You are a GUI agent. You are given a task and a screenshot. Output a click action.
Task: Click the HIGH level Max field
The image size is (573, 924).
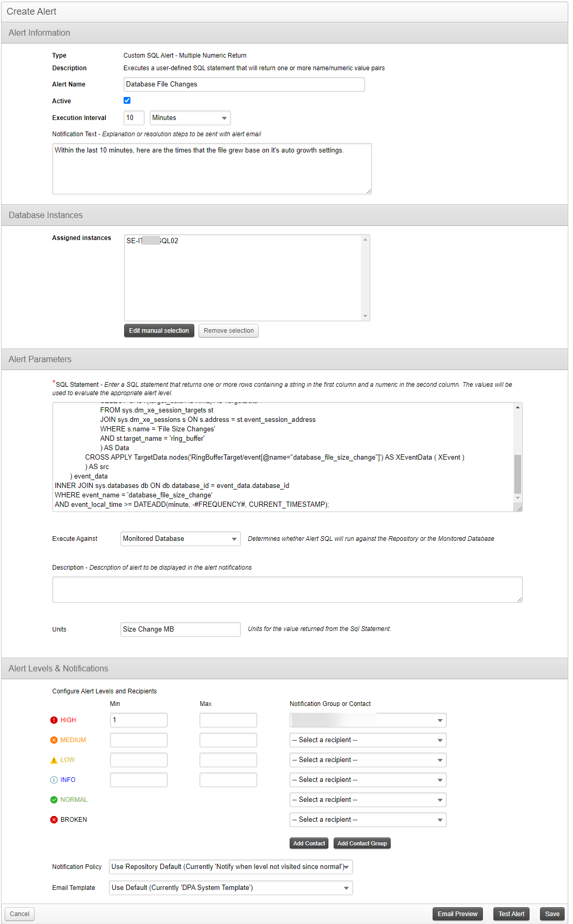coord(228,720)
